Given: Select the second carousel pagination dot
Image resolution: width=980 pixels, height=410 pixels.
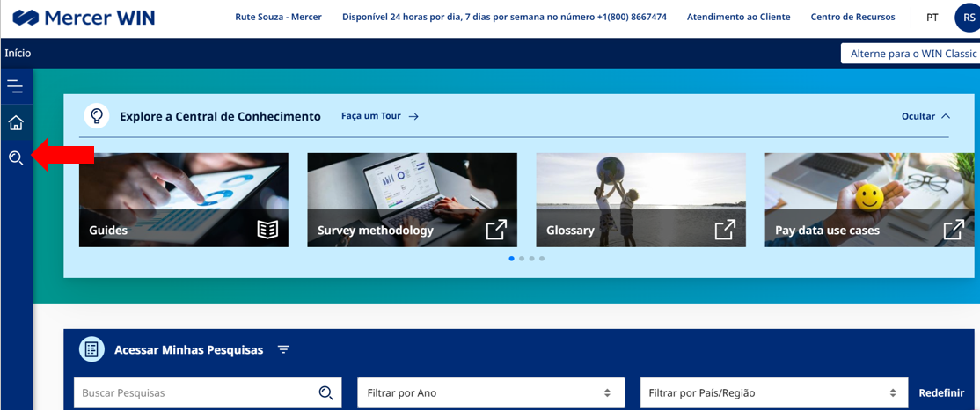Looking at the screenshot, I should point(522,259).
